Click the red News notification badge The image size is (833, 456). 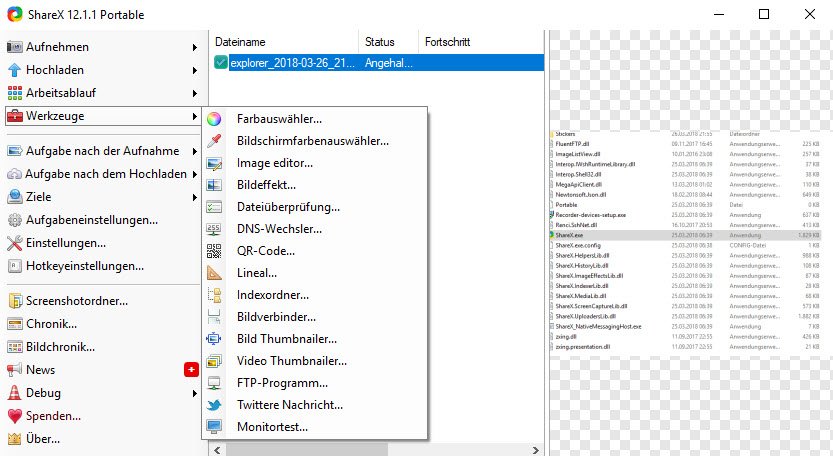[191, 369]
